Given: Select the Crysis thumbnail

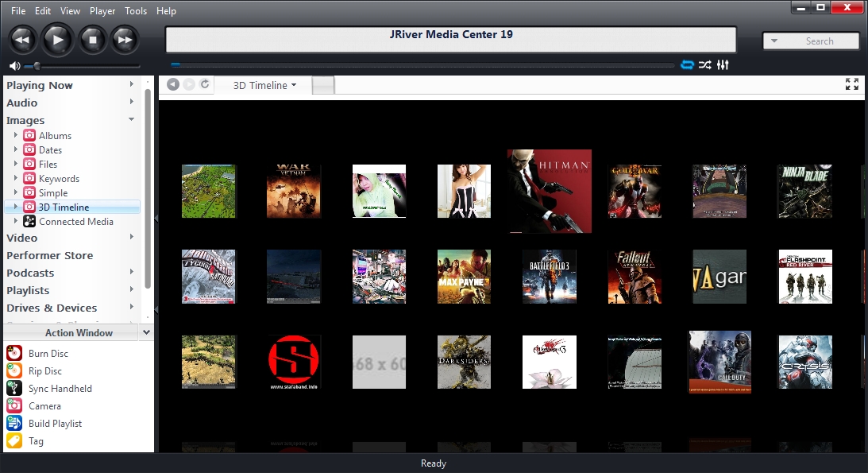Looking at the screenshot, I should point(805,362).
